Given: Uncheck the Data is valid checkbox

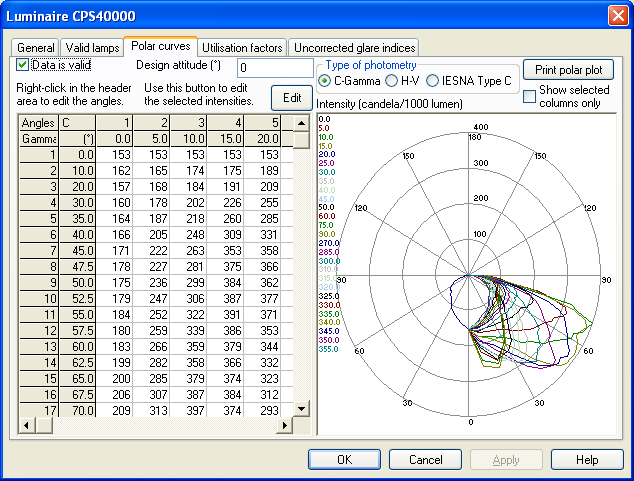Looking at the screenshot, I should 24,65.
